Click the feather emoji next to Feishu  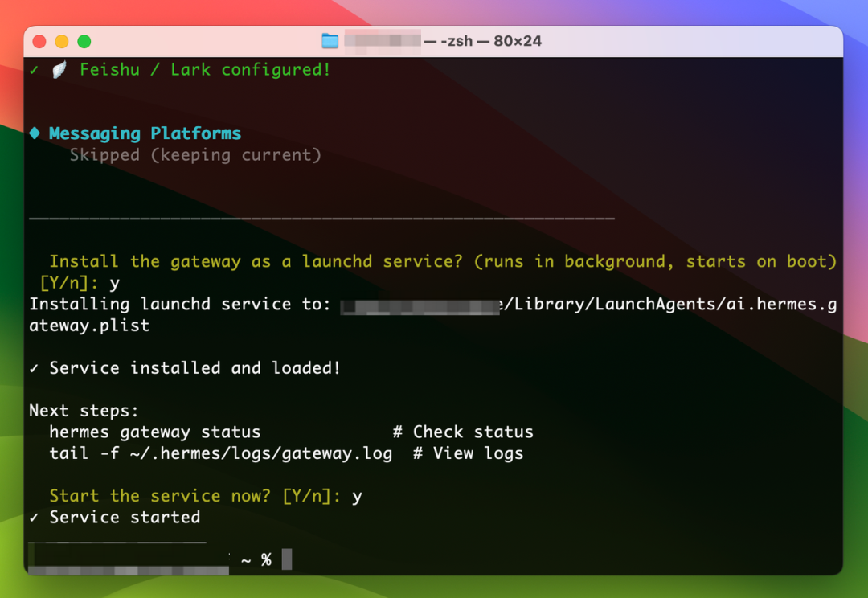[x=59, y=70]
